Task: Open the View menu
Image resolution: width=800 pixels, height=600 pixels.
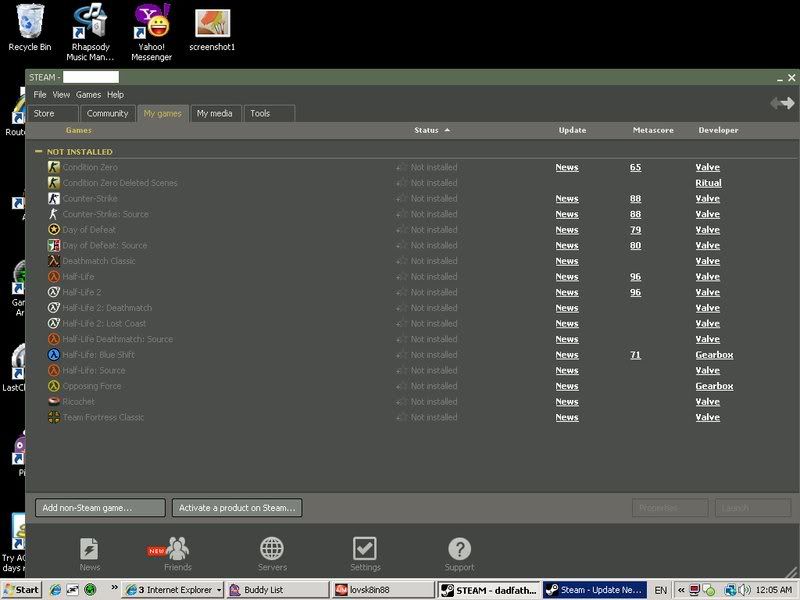Action: 61,94
